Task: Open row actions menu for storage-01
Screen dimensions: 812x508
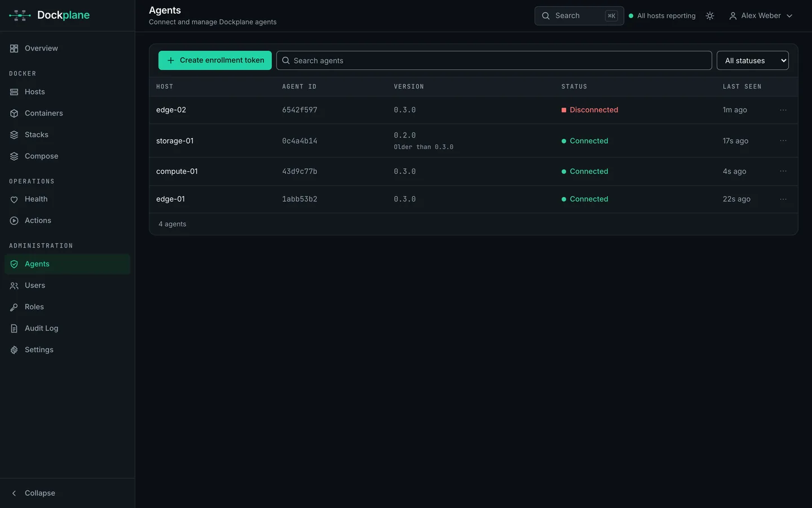Action: point(783,141)
